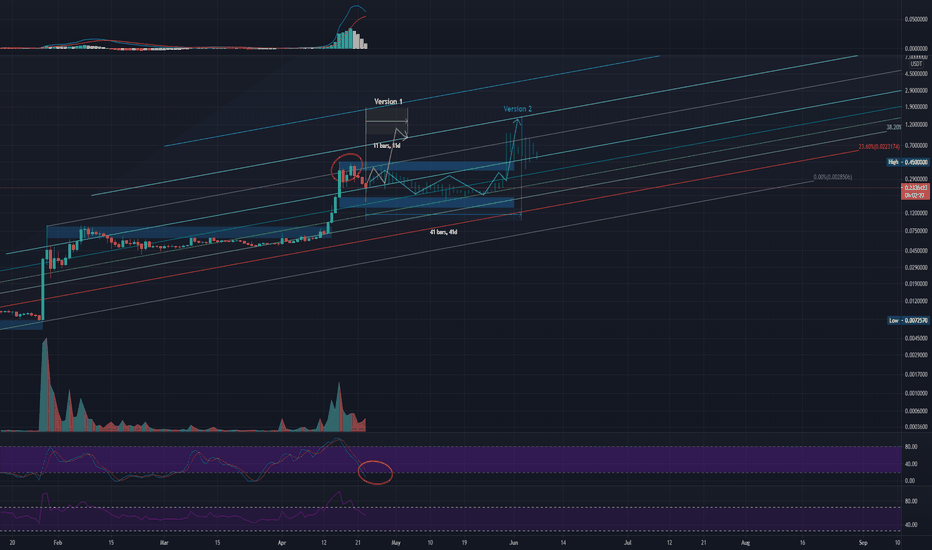This screenshot has height=550, width=932.
Task: Select the red ellipse around the price top
Action: click(x=348, y=168)
